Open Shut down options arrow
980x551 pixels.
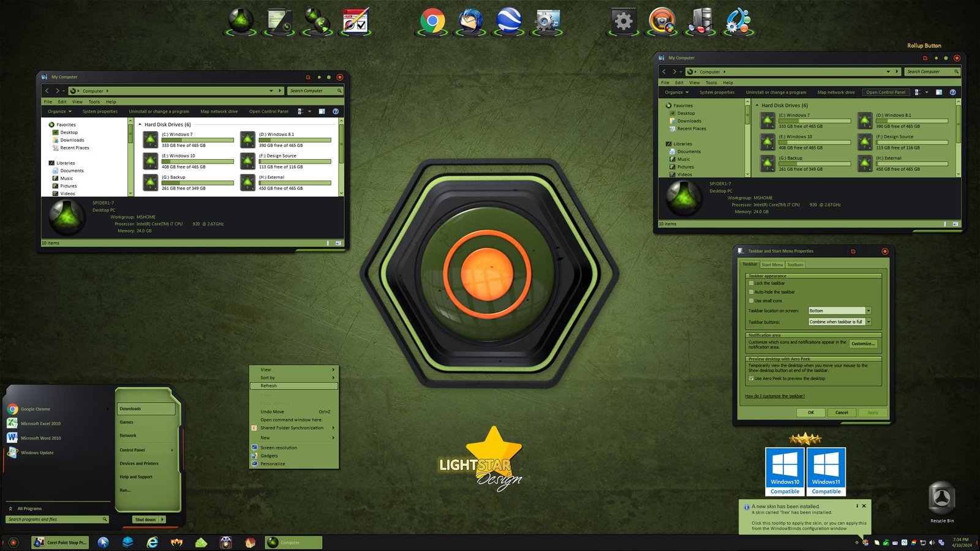click(163, 519)
